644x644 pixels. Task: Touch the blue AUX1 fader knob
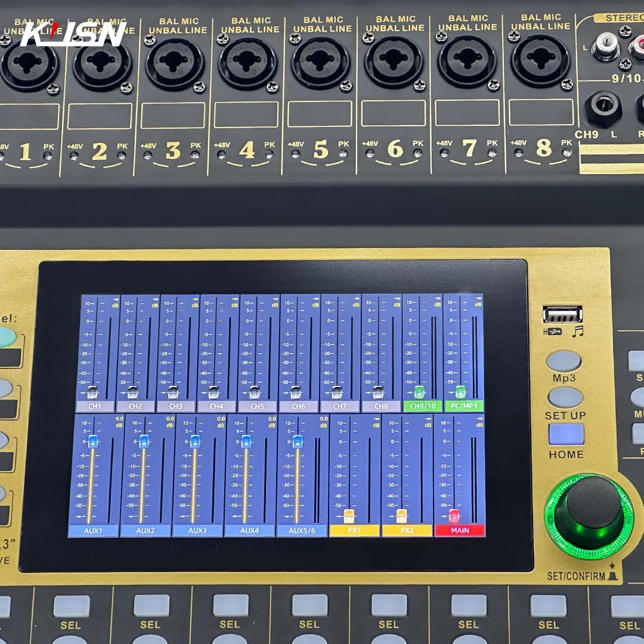(x=93, y=441)
